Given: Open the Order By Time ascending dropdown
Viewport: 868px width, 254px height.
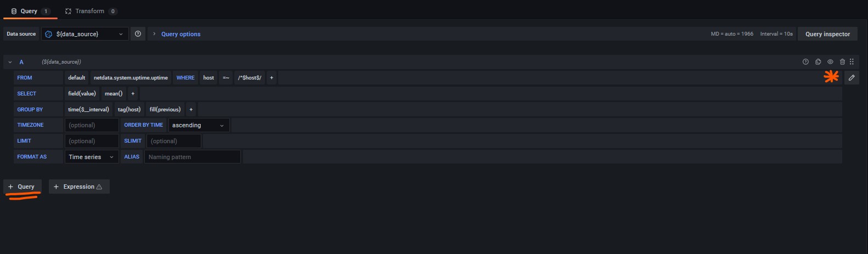Looking at the screenshot, I should pyautogui.click(x=199, y=126).
